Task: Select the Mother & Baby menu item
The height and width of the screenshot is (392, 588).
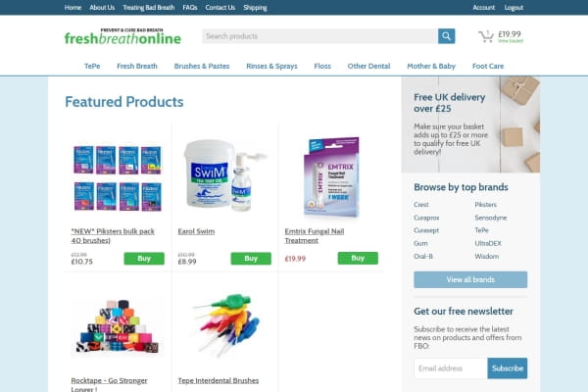Action: coord(431,66)
